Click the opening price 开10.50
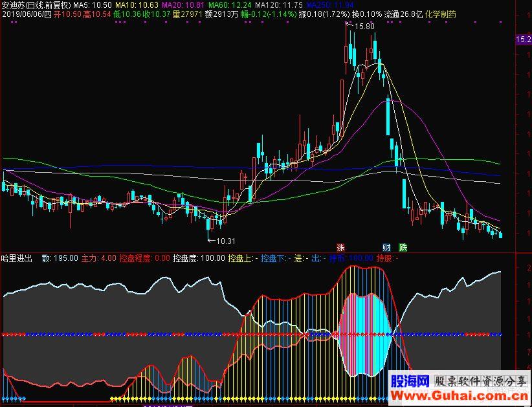 point(68,15)
